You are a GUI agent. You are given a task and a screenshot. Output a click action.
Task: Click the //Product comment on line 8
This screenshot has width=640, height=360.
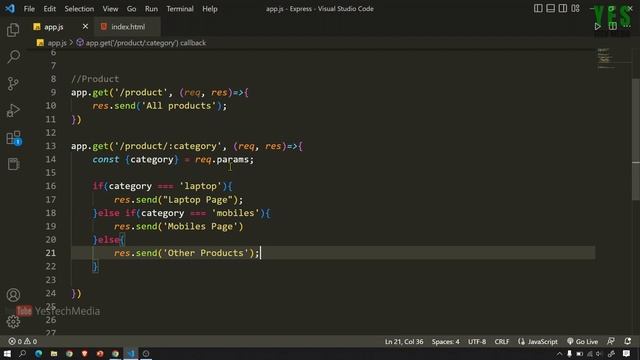[95, 79]
